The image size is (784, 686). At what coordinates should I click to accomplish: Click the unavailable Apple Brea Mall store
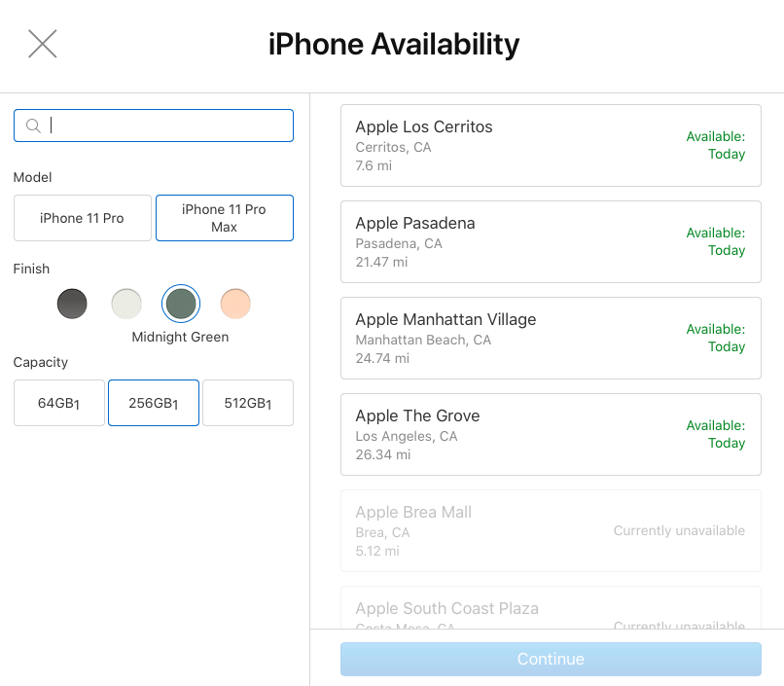[551, 531]
